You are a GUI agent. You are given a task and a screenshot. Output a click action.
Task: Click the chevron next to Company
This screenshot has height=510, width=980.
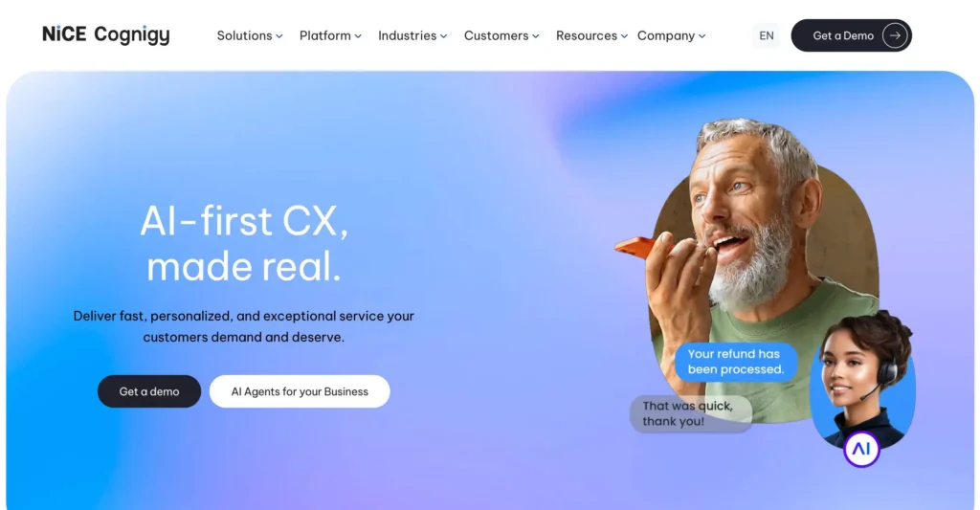click(702, 36)
